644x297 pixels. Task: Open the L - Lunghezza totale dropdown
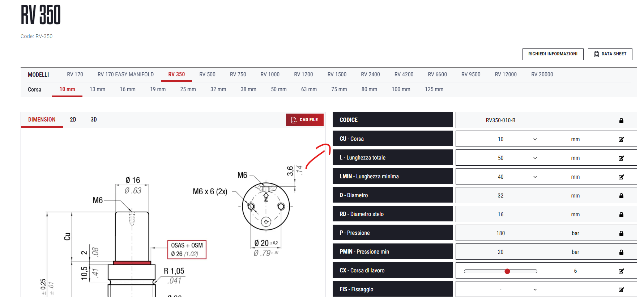coord(535,158)
